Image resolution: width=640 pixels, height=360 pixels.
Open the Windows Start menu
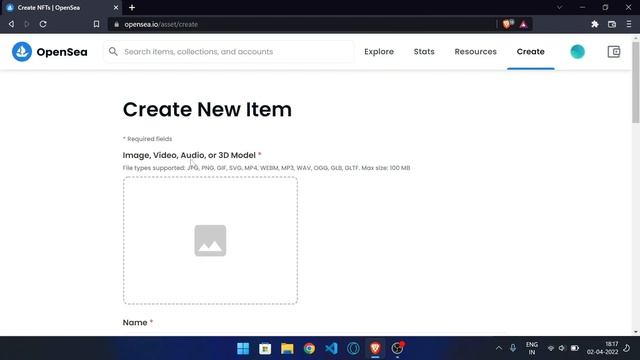click(x=243, y=348)
